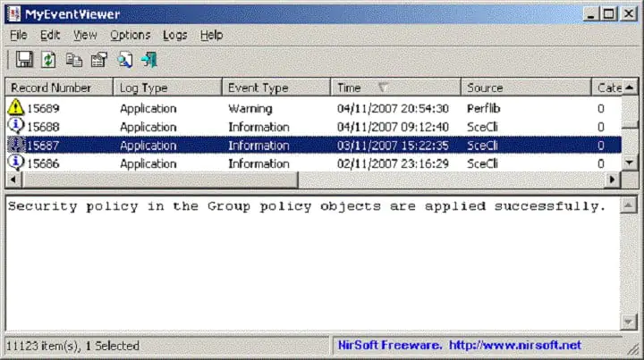Click the Refresh toolbar icon

point(48,60)
